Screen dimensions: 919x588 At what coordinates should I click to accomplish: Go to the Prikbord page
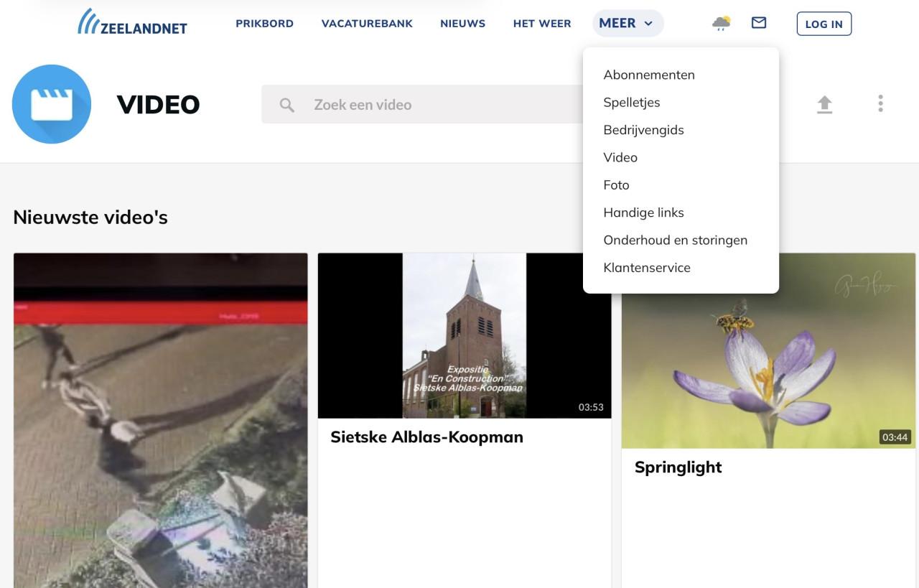click(264, 24)
